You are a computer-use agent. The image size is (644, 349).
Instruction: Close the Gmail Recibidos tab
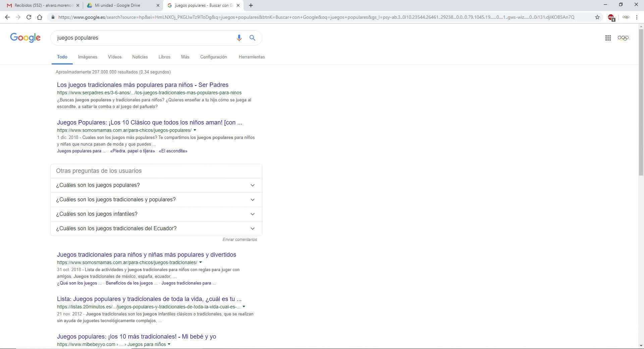[78, 5]
